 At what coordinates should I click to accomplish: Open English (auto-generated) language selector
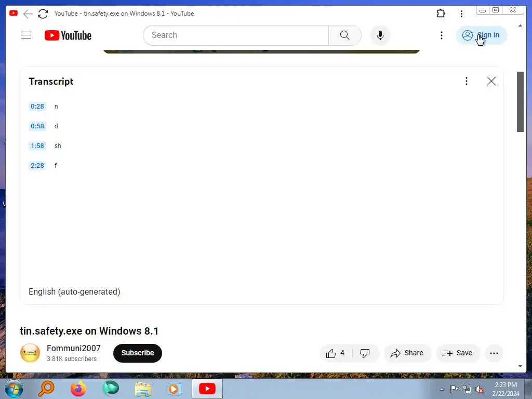[74, 292]
